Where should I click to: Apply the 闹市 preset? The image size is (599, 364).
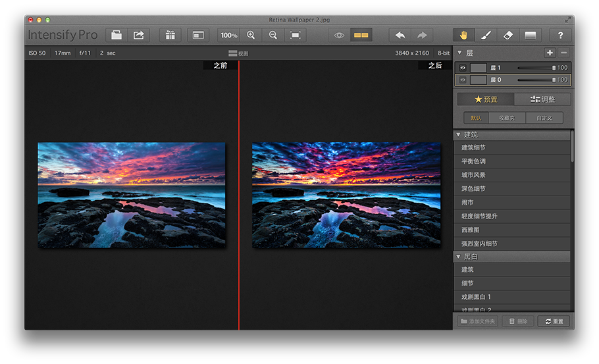(512, 203)
